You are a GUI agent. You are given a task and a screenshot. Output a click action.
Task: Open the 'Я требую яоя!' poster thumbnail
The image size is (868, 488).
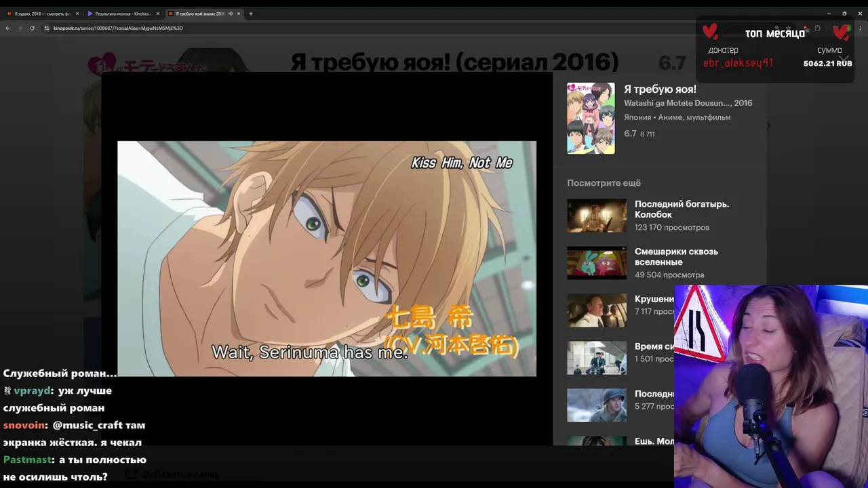point(591,118)
